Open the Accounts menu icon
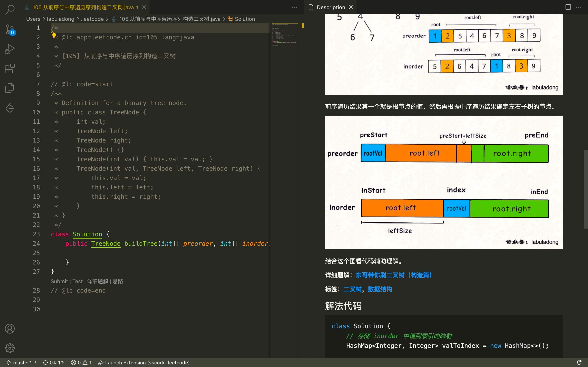588x367 pixels. [x=10, y=329]
